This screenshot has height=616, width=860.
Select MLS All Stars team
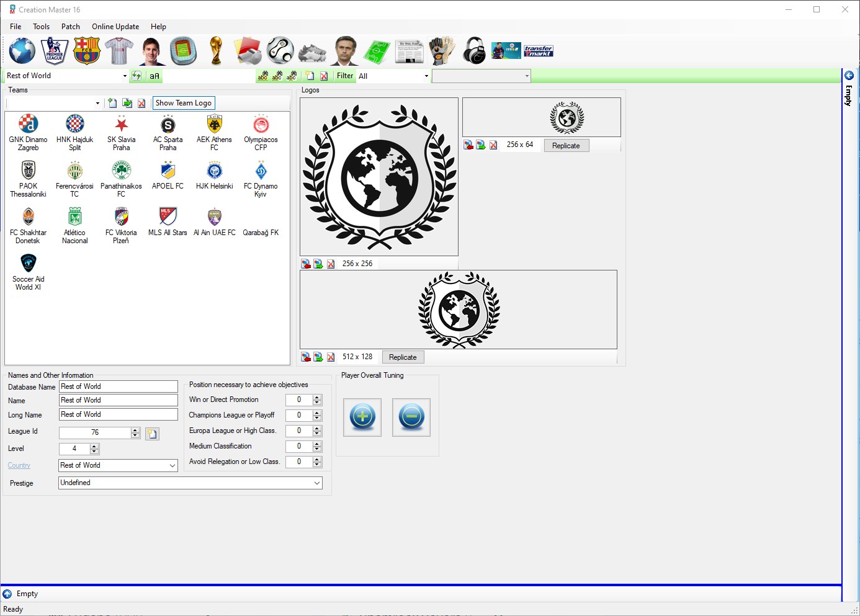pos(168,222)
